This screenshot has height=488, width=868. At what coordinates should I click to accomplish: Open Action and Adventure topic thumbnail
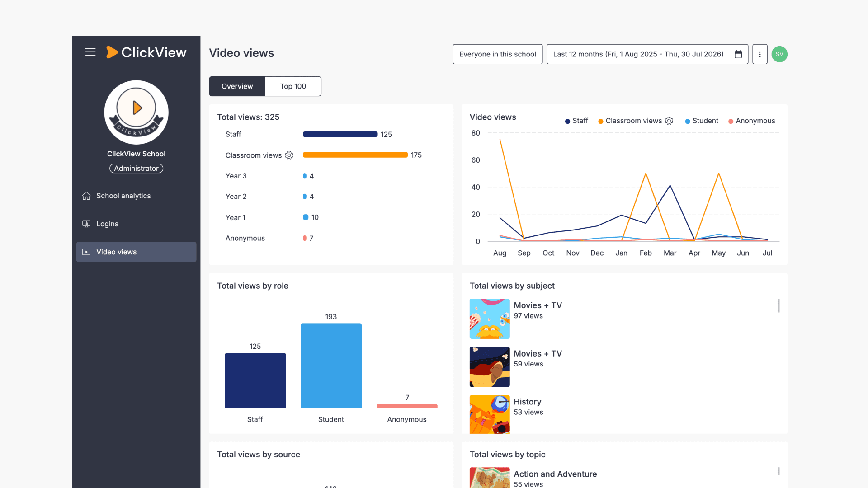tap(490, 478)
